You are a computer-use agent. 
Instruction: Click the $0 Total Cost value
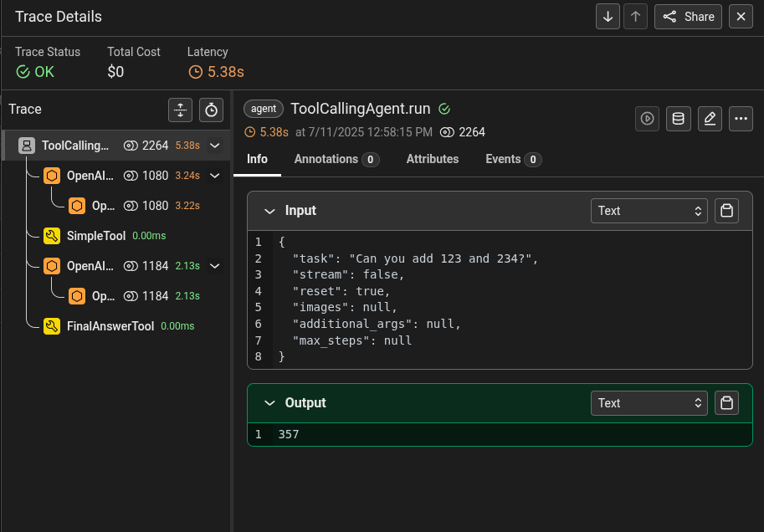[116, 72]
